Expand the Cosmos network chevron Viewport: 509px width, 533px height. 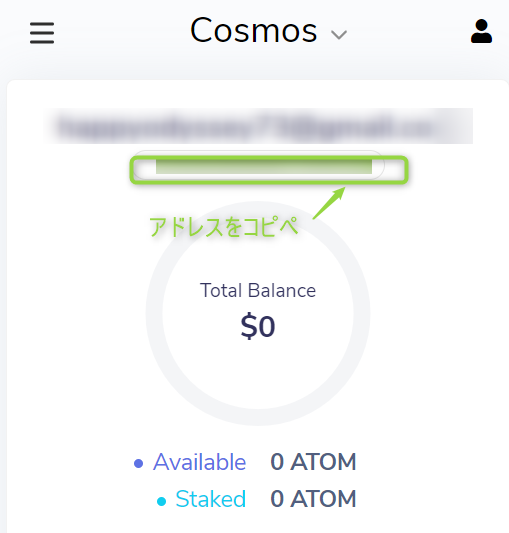(x=339, y=35)
